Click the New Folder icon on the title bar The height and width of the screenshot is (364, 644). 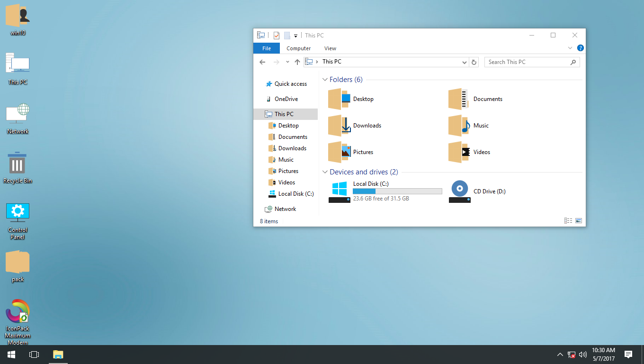[x=287, y=35]
